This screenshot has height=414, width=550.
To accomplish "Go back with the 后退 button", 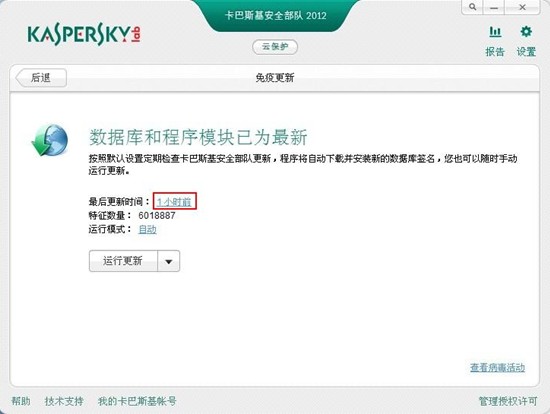I will click(41, 78).
